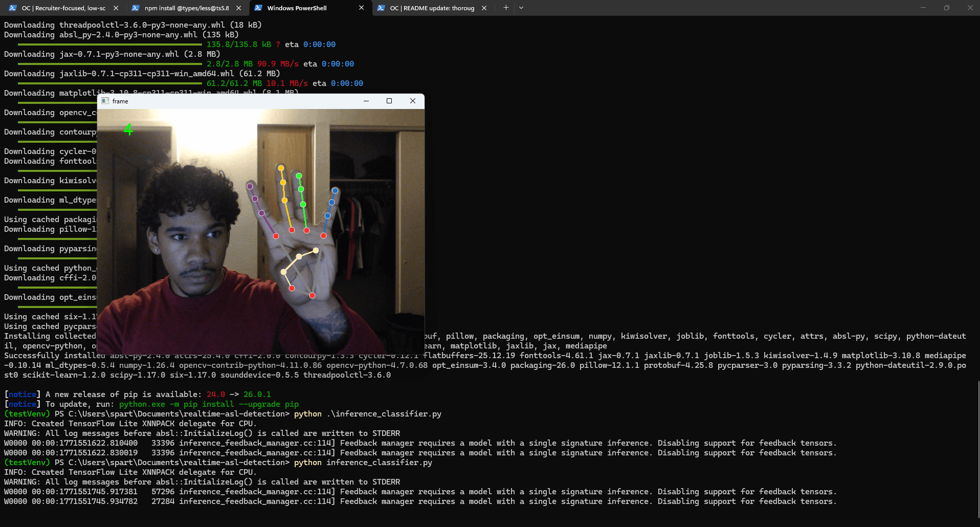The height and width of the screenshot is (527, 980).
Task: Click the PowerShell icon on the Recruiter-focused tab
Action: click(12, 8)
